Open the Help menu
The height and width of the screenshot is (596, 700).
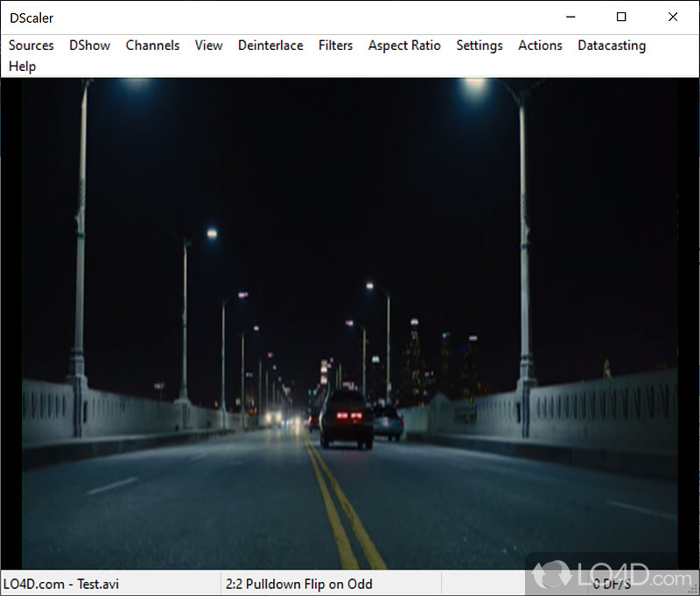click(23, 67)
